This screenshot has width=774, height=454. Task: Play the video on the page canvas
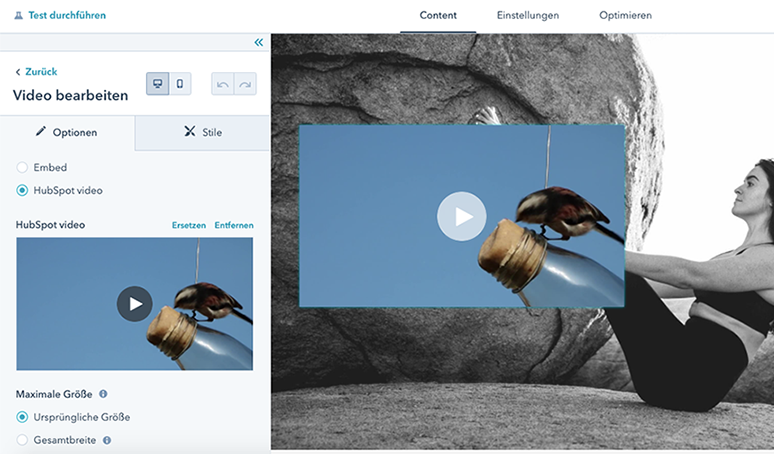(x=461, y=216)
